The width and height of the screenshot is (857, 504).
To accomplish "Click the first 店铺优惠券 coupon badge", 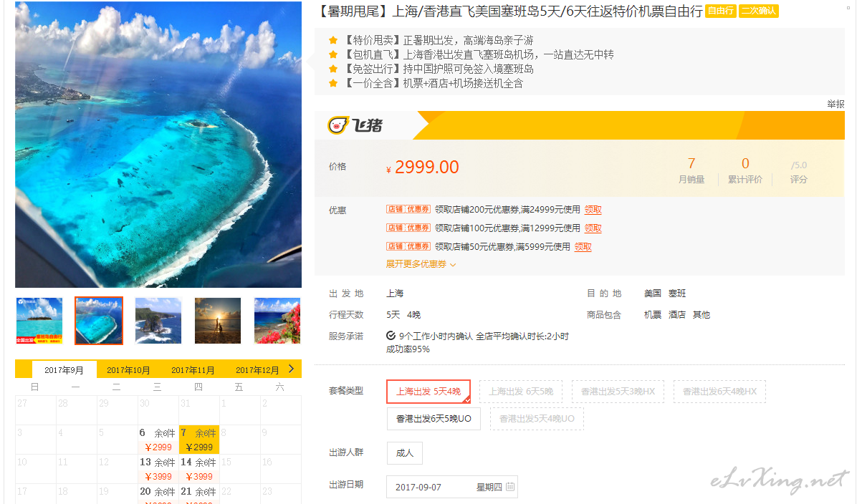I will (x=408, y=209).
